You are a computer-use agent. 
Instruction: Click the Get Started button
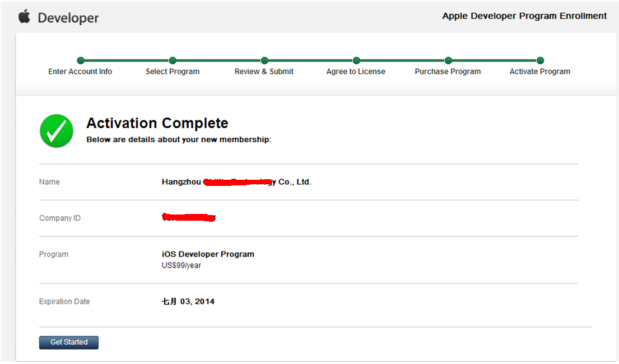69,342
